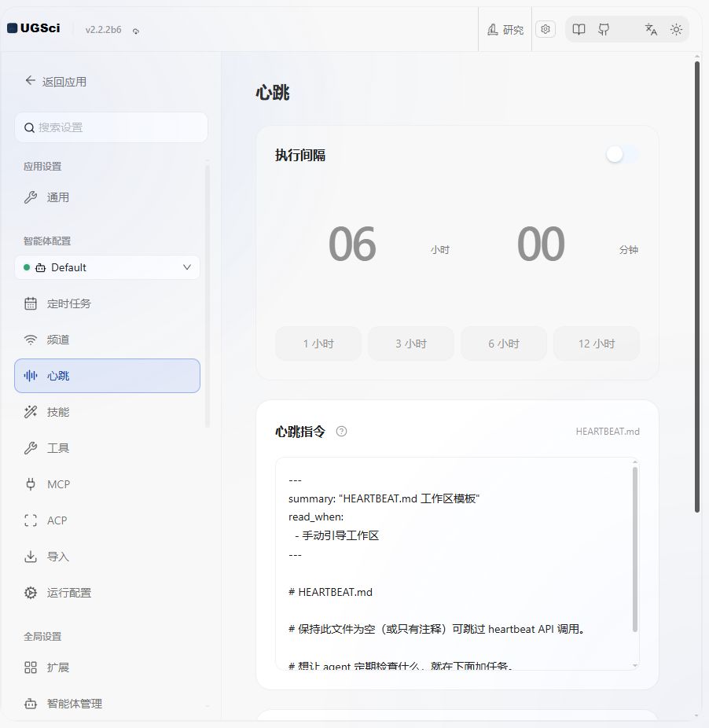709x728 pixels.
Task: Open 智能体管理 page
Action: pos(107,704)
